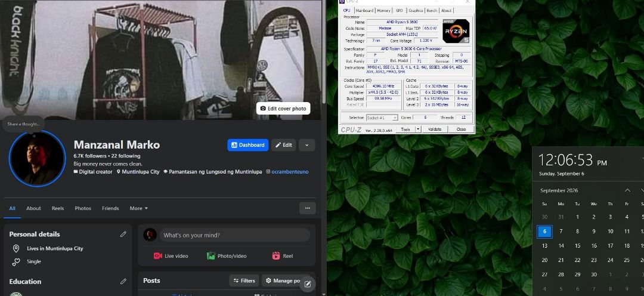Open the ocrambenteuno Instagram link
644x296 pixels.
[x=290, y=172]
